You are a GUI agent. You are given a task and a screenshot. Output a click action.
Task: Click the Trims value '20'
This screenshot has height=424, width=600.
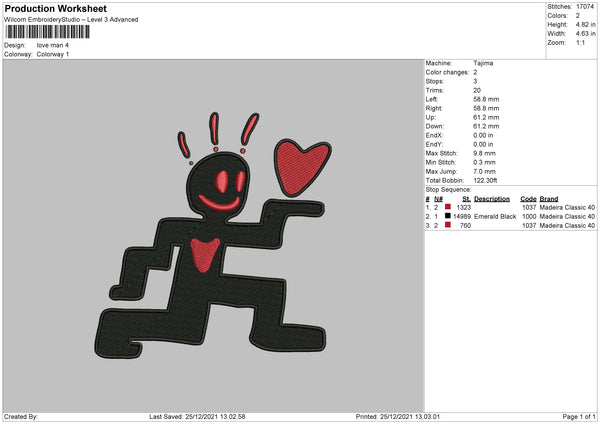477,90
